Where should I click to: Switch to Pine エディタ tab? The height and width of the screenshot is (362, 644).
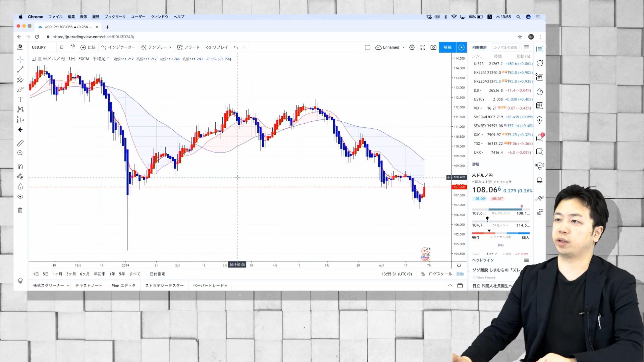pos(123,286)
